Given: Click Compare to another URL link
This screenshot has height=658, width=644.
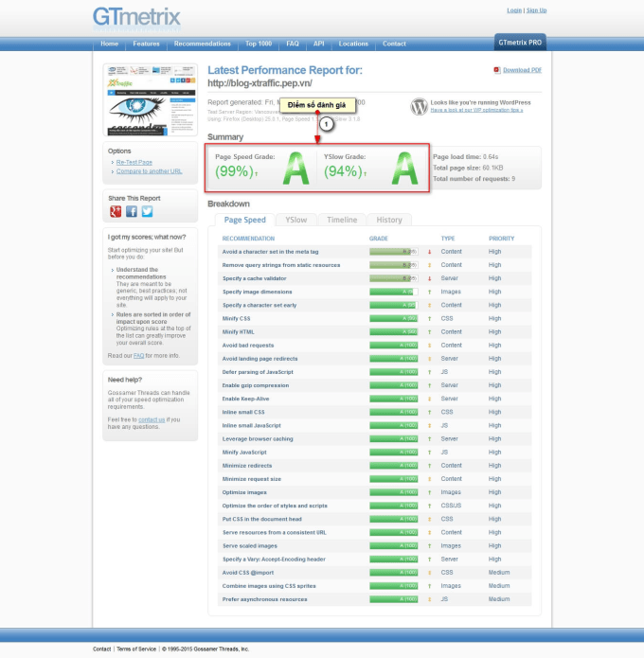Looking at the screenshot, I should 149,171.
